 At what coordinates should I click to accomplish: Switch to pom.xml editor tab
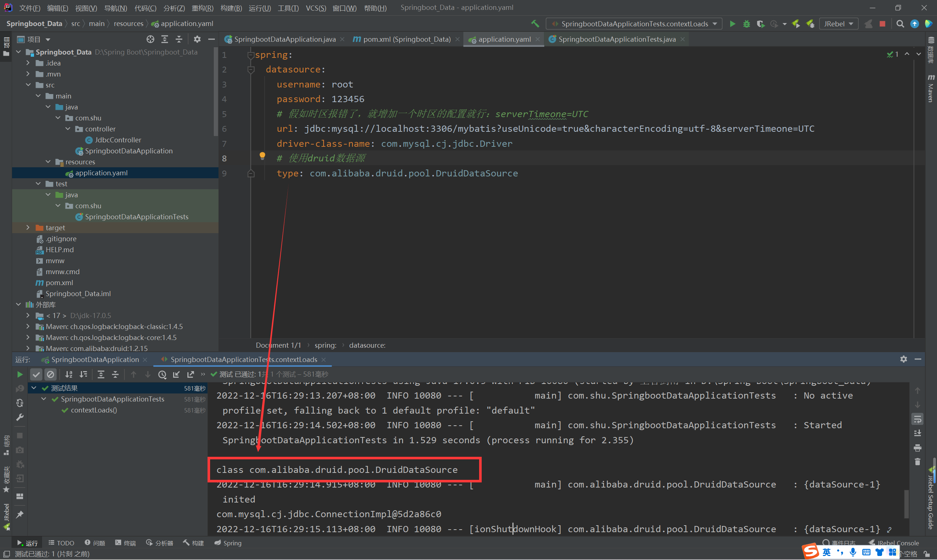pos(406,39)
